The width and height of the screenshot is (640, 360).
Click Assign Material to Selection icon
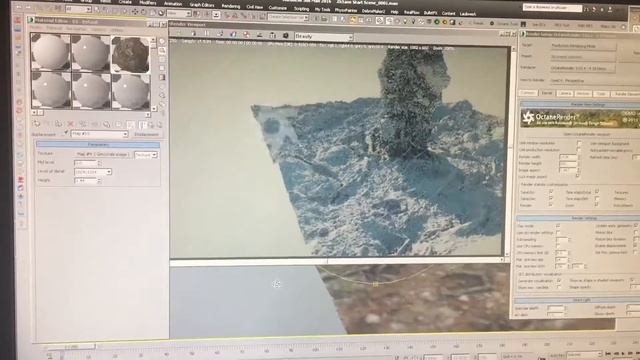58,124
